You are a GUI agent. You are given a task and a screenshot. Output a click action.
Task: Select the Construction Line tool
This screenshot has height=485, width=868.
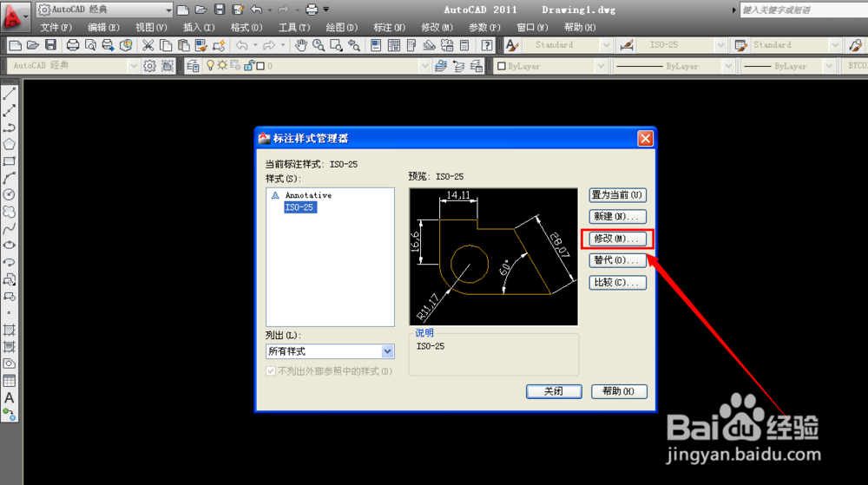[x=10, y=110]
